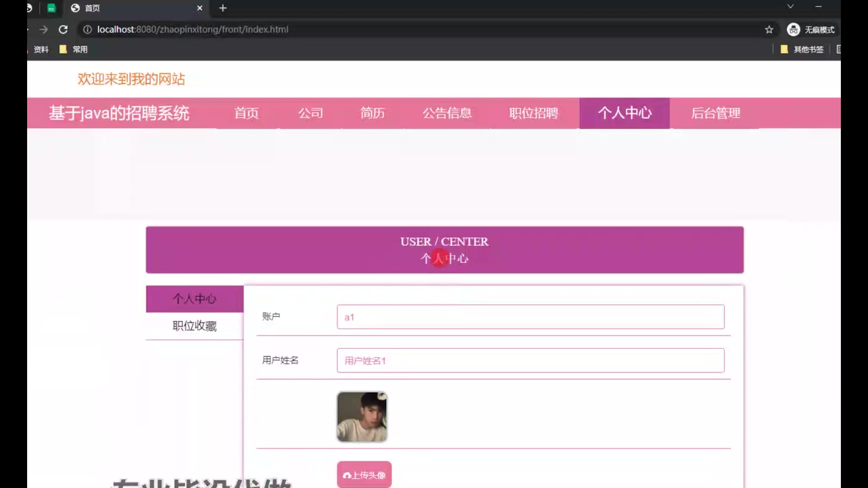Click the 欢迎来到我的网站 welcome text

[x=131, y=79]
